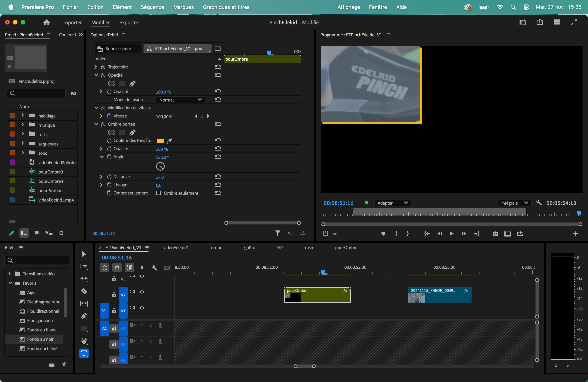Select the Razor tool in the toolbar
Screen dimensions: 588x382
tap(84, 291)
